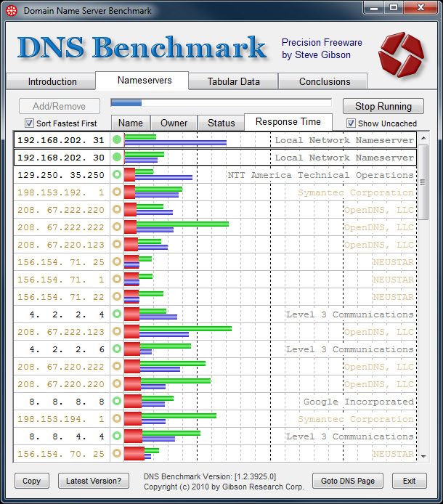Minimize the Domain Name Server Benchmark window
Screen dimensions: 443x504
(374, 7)
